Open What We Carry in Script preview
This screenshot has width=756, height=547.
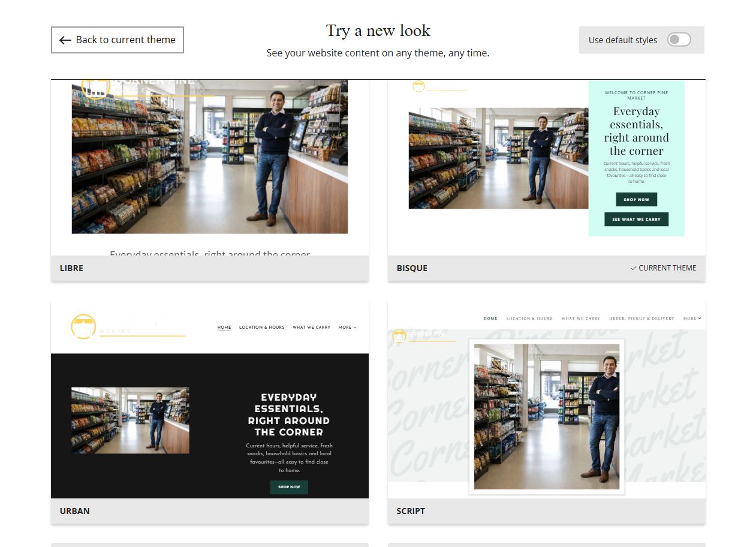pos(581,318)
